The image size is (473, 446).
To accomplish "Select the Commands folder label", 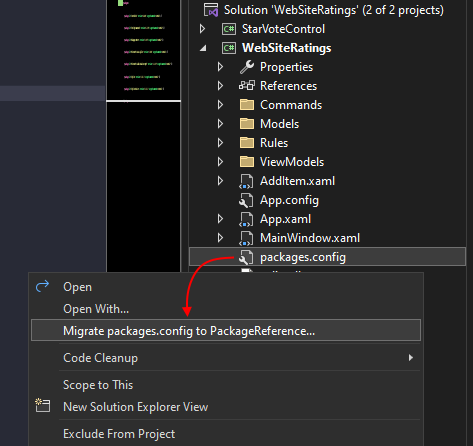I will (x=291, y=105).
